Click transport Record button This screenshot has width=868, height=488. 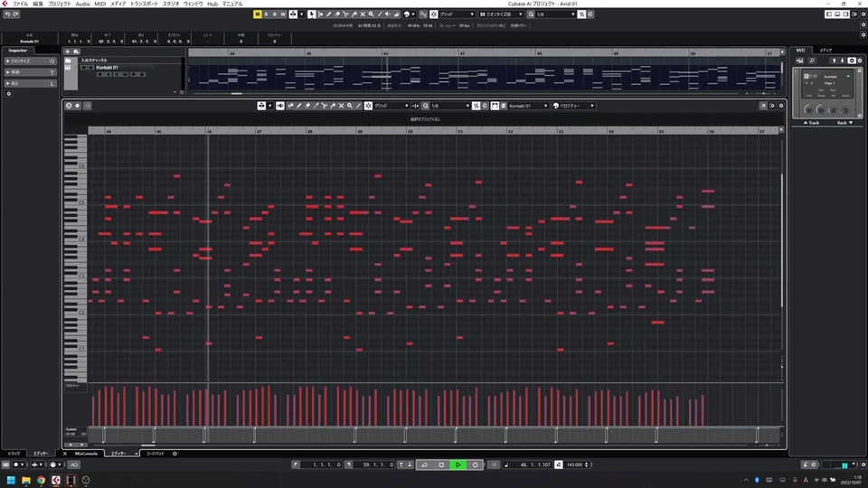(x=475, y=465)
